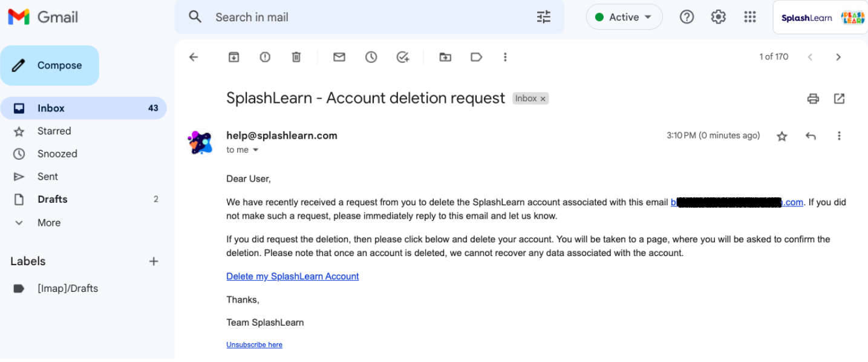Add this email to Tasks
Viewport: 868px width, 362px height.
click(x=403, y=57)
